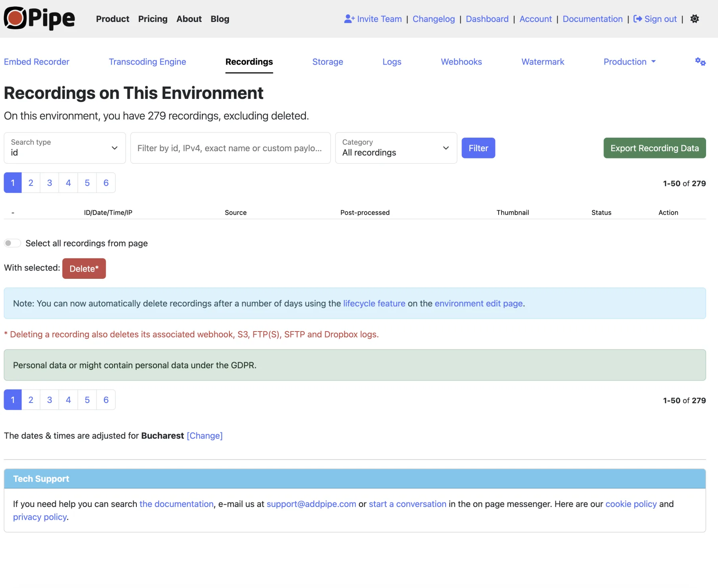
Task: Open Product in the top menu
Action: [x=112, y=19]
